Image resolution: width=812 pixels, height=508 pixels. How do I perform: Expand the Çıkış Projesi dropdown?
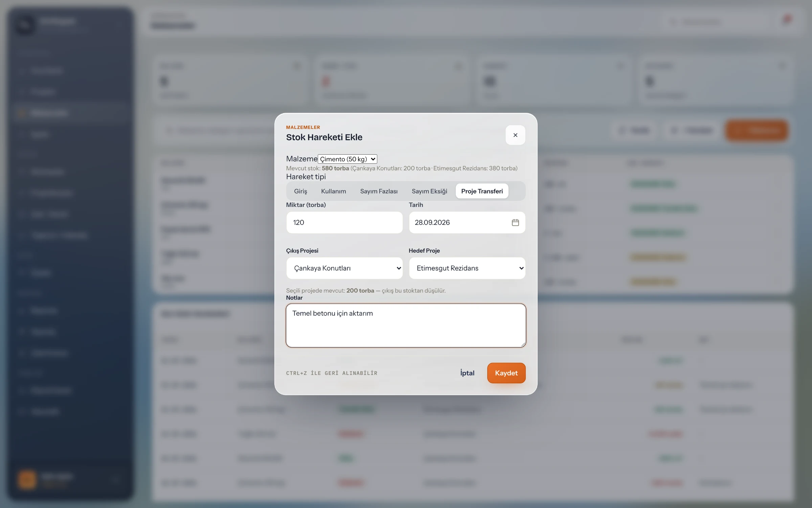[x=344, y=268]
